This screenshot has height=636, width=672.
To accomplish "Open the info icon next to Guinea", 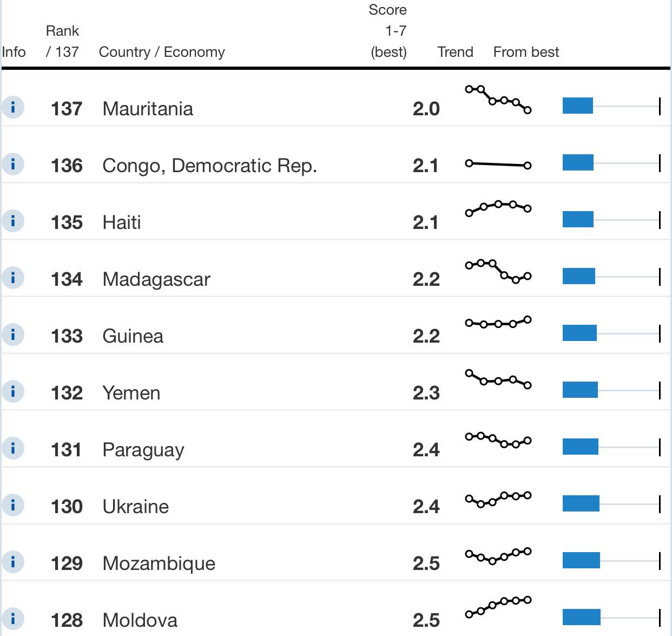I will [x=13, y=335].
